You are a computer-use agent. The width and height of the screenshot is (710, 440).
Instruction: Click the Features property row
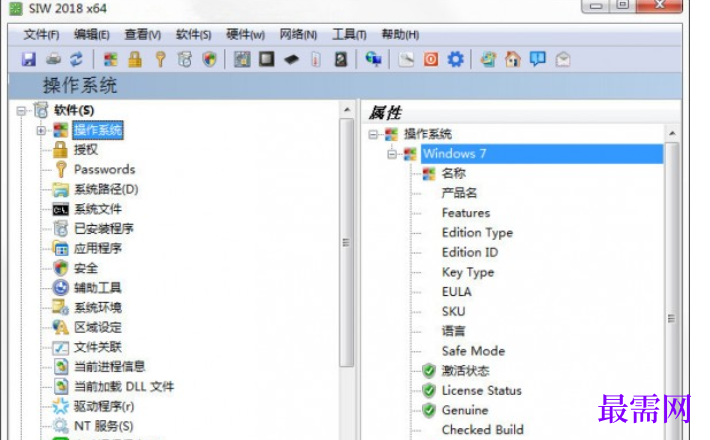(466, 213)
